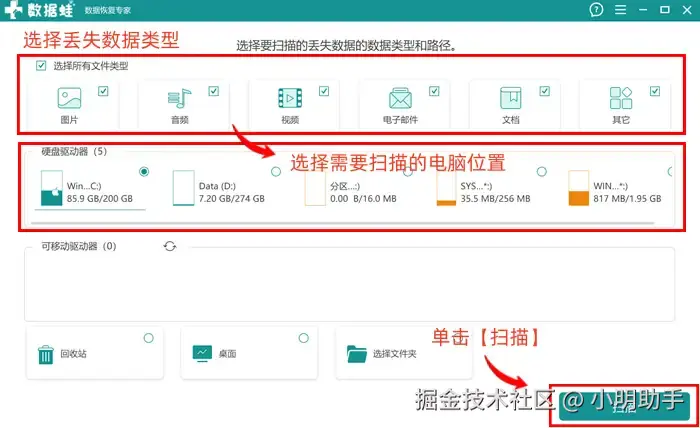Screen dimensions: 700x428
Task: Click the 图片 picture type icon
Action: 69,98
